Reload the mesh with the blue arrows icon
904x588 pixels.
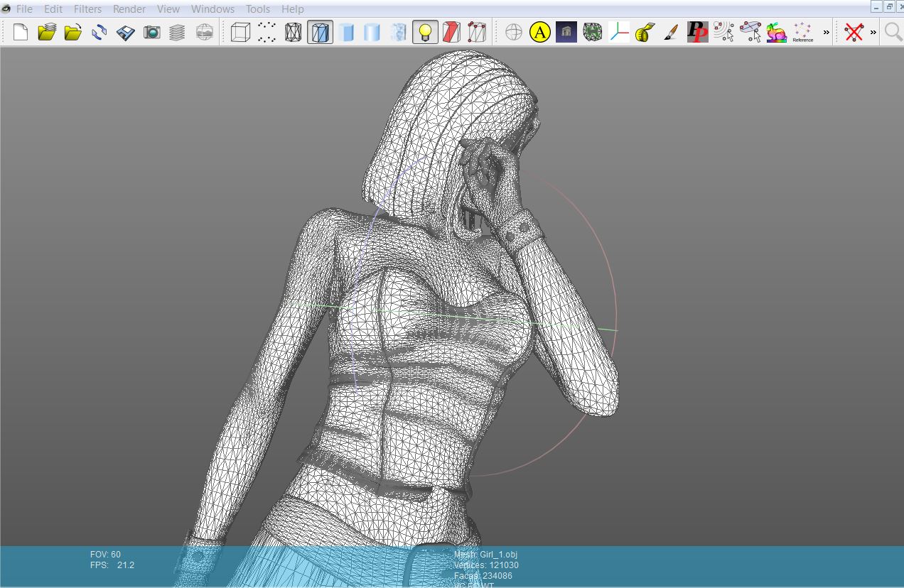click(x=99, y=32)
